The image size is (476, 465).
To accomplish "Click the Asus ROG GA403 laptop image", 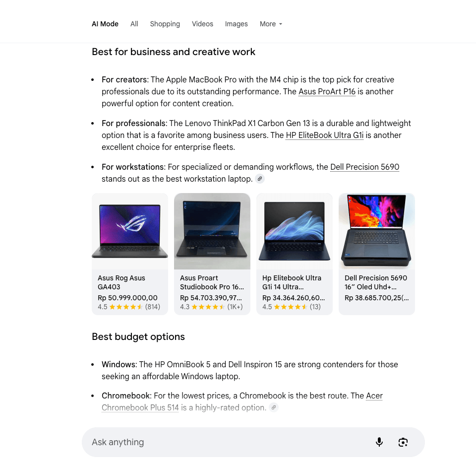I will 130,231.
